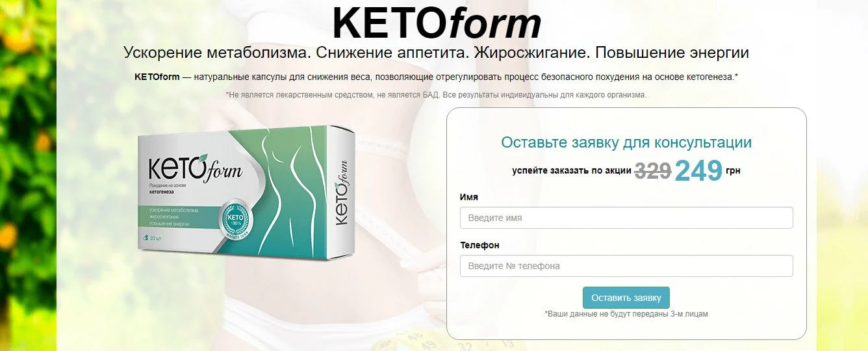Submit the form with Оставить заявку button
The height and width of the screenshot is (351, 868).
coord(626,298)
